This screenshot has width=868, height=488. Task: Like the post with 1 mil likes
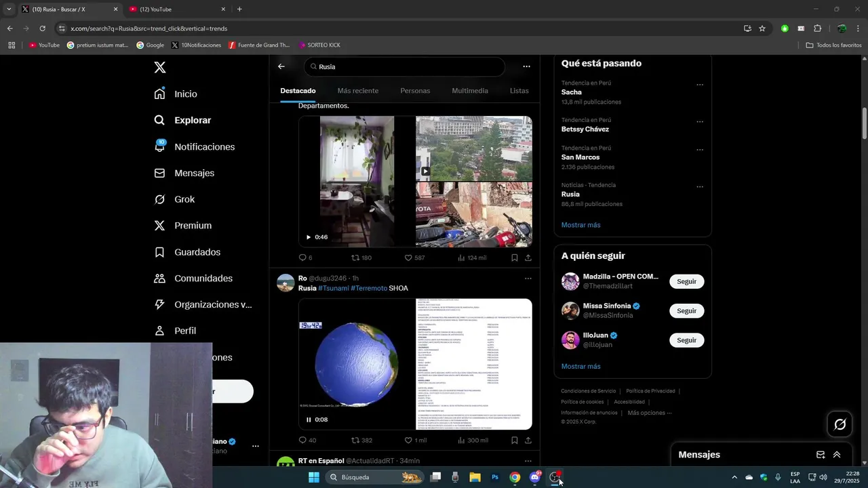click(x=415, y=440)
